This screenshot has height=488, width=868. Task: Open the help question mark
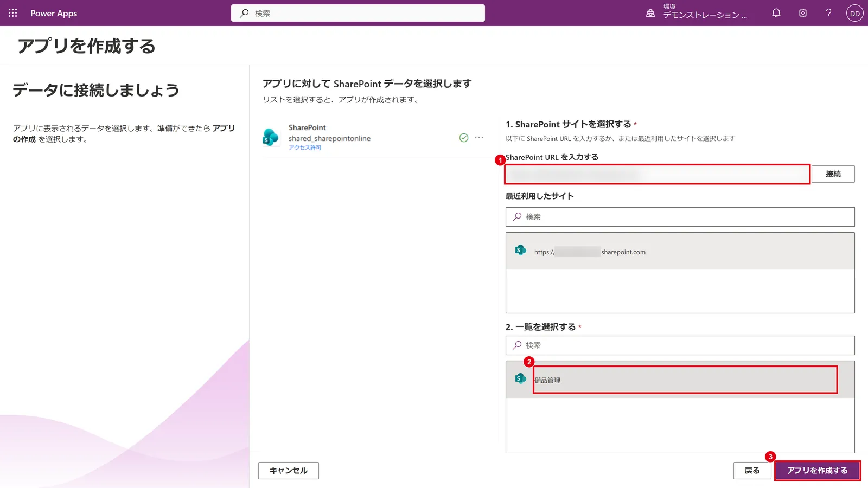tap(828, 13)
